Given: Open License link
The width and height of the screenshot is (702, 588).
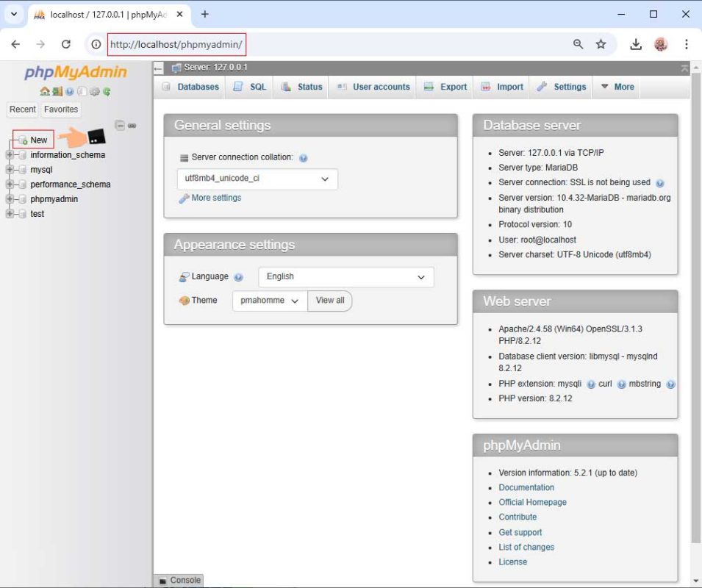Looking at the screenshot, I should (512, 562).
